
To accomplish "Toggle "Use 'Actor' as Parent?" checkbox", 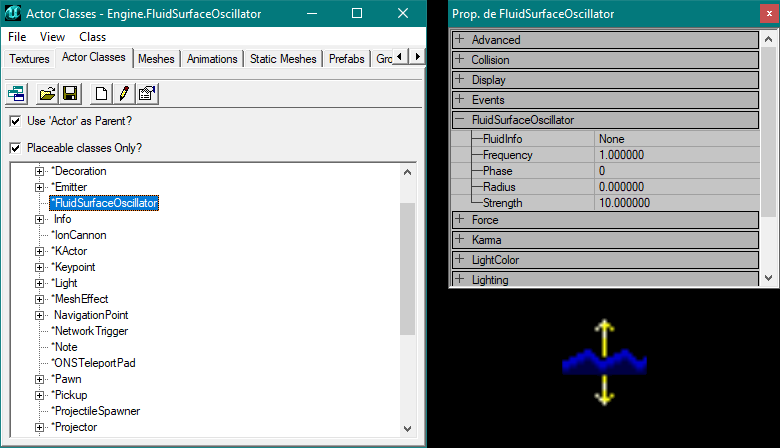I will coord(15,121).
